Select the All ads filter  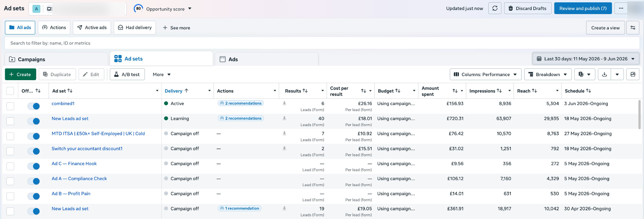pyautogui.click(x=20, y=28)
